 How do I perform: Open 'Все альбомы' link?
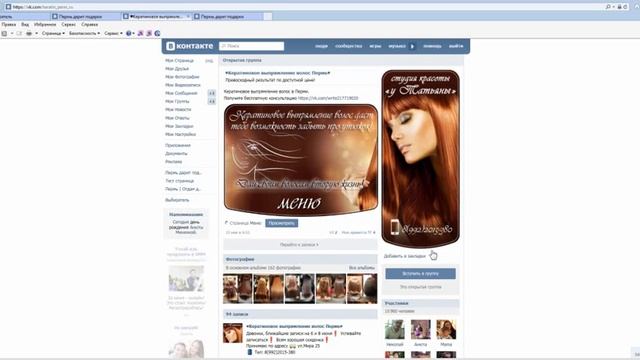(x=362, y=268)
